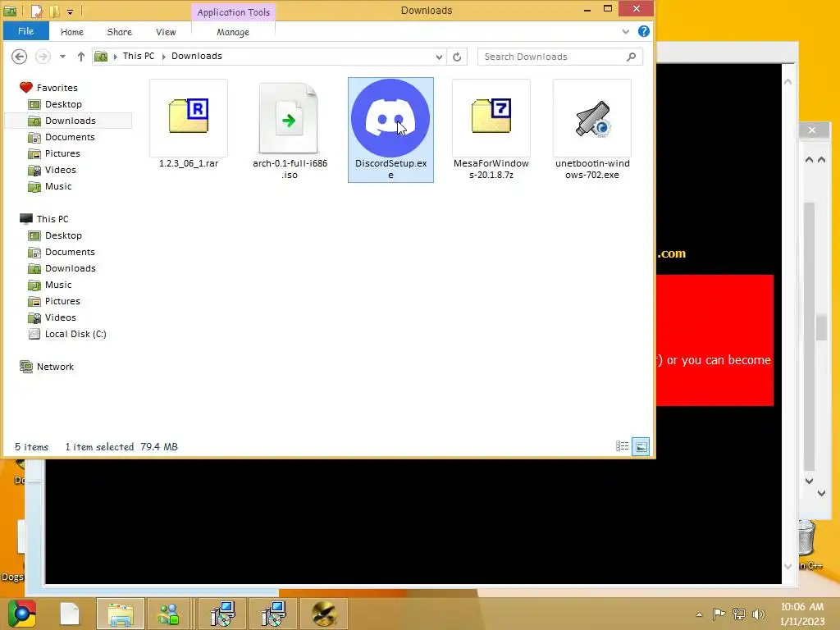Open the network tray icon

[739, 614]
